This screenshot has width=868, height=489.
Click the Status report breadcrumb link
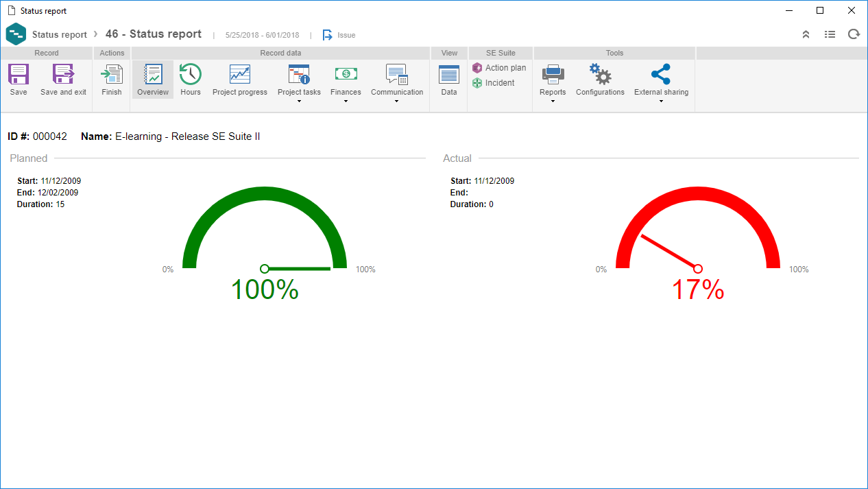tap(60, 35)
